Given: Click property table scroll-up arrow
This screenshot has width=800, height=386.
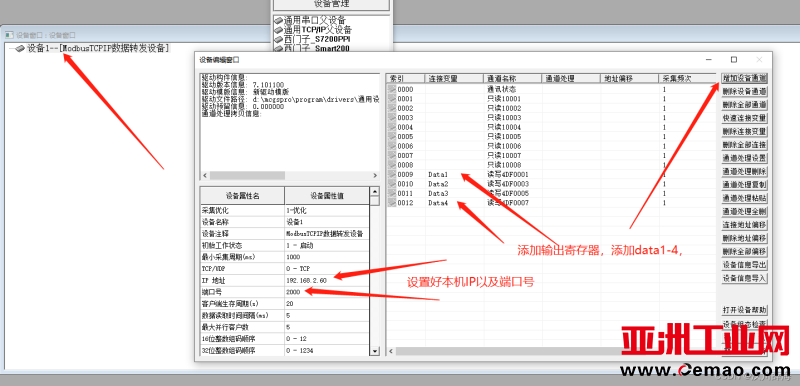Looking at the screenshot, I should (x=375, y=192).
